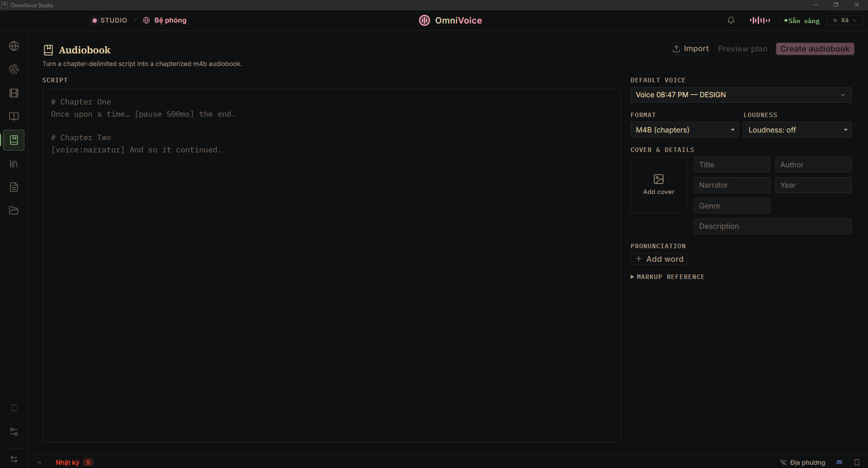Close the OmniVoice Studio window
The width and height of the screenshot is (868, 468).
coord(857,5)
